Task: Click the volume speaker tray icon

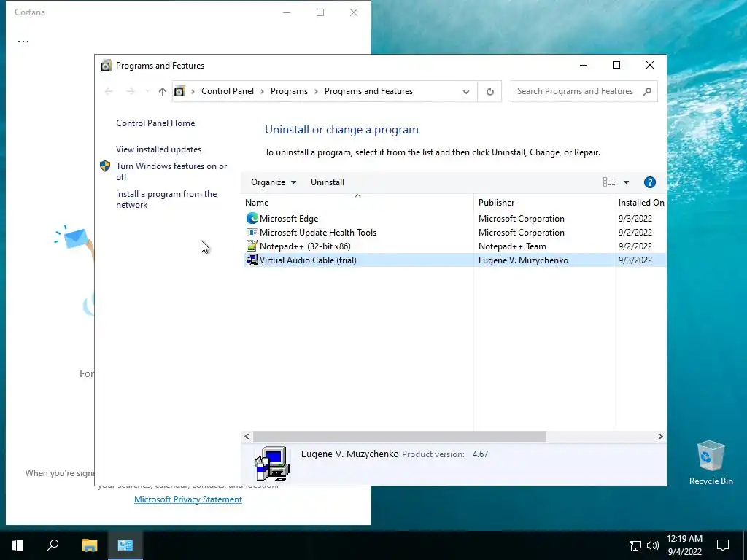Action: tap(653, 545)
